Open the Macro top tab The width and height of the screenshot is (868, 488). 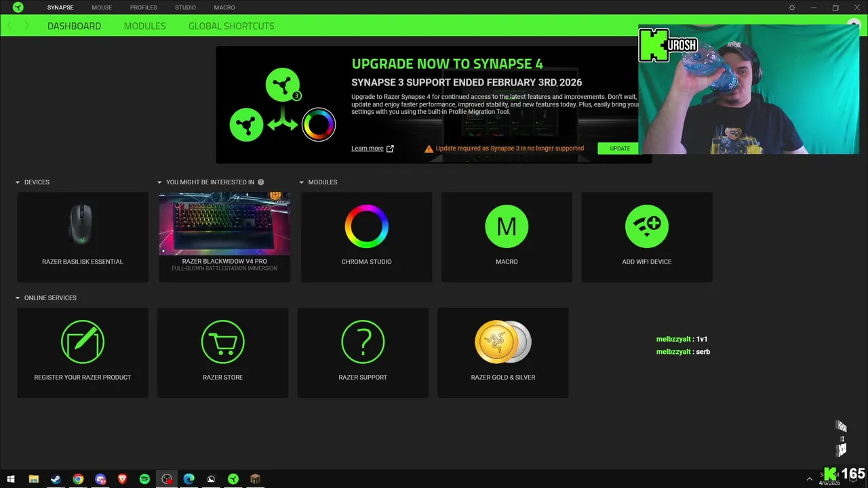(x=224, y=7)
